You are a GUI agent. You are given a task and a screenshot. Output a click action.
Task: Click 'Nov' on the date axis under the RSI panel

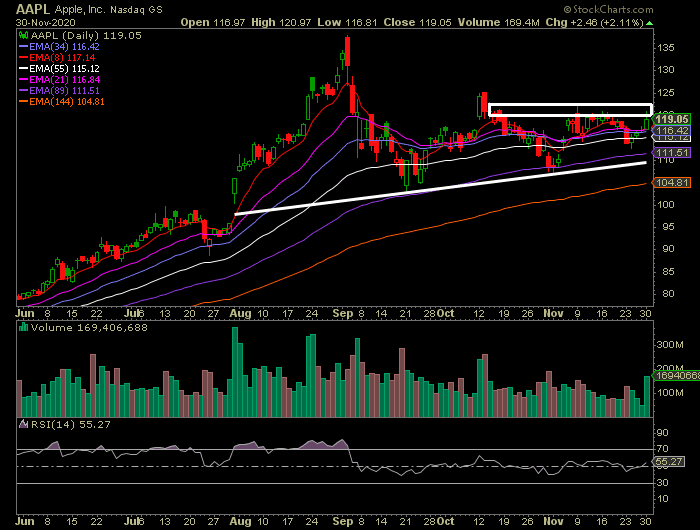coord(553,521)
